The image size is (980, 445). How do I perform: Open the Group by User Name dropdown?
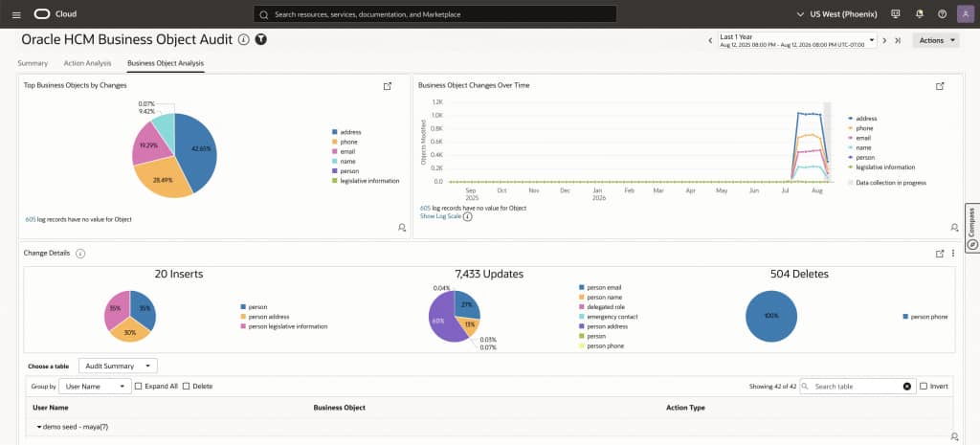95,387
